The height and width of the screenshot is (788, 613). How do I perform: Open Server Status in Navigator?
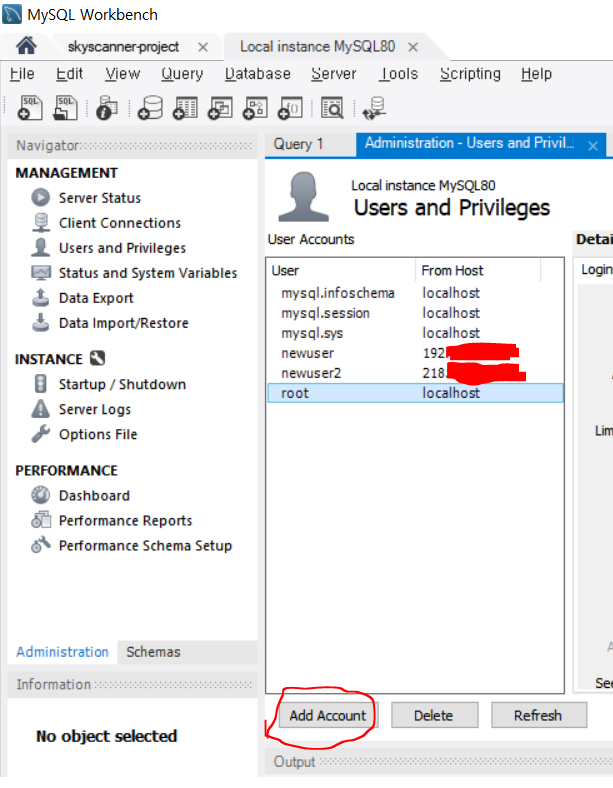click(x=99, y=198)
